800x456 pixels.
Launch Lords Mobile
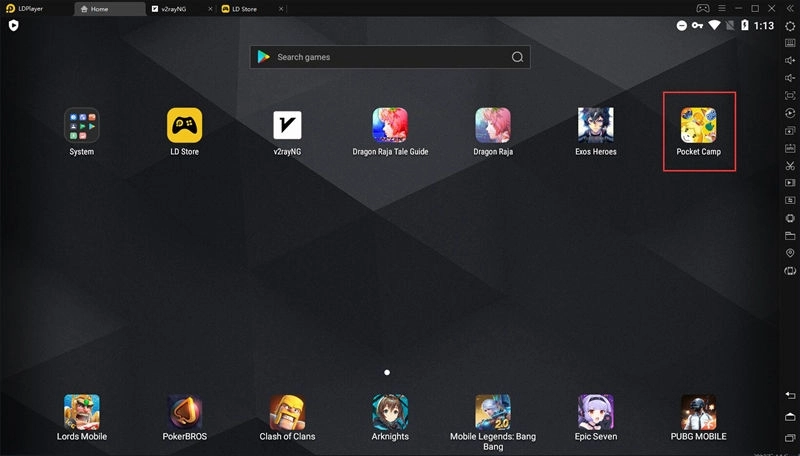pos(82,411)
